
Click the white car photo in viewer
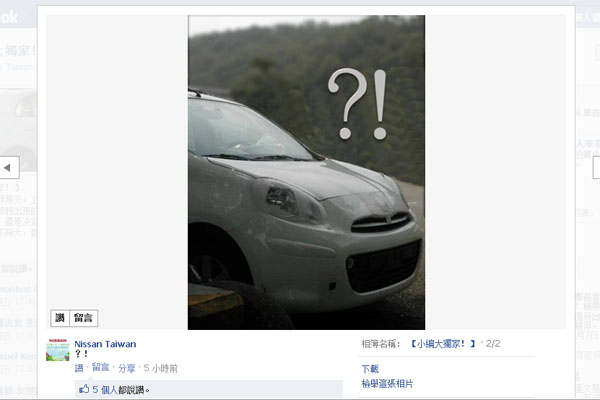click(x=306, y=172)
